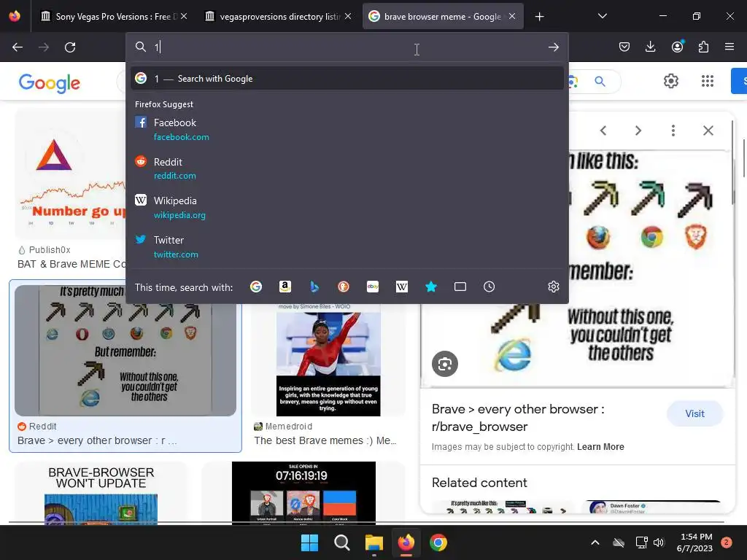The height and width of the screenshot is (560, 747).
Task: Search this time with eBay icon
Action: [x=373, y=287]
